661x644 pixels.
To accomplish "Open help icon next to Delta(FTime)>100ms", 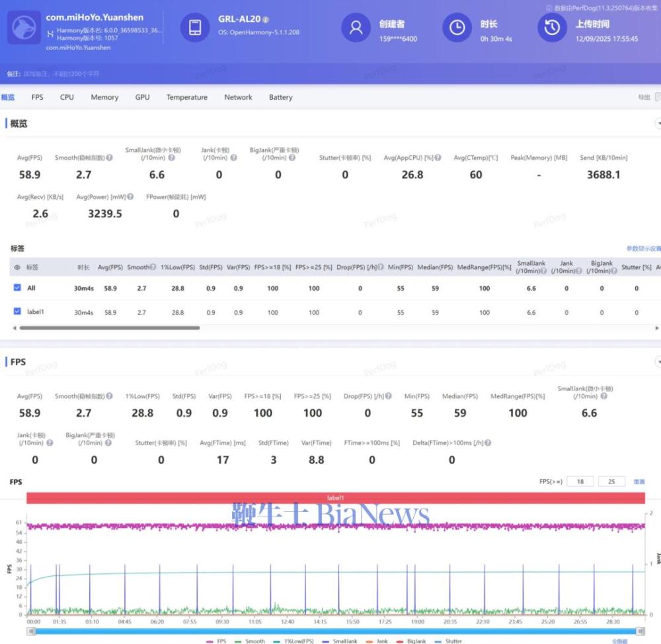I will click(488, 443).
